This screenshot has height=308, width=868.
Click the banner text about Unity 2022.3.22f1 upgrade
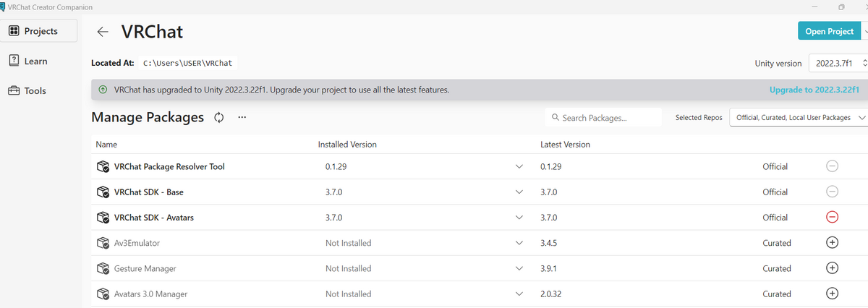(282, 90)
